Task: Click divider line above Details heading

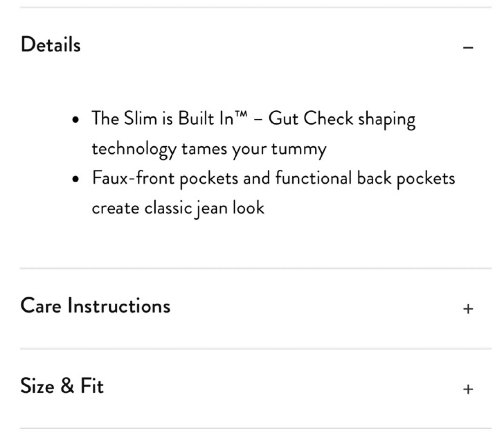Action: [x=255, y=8]
